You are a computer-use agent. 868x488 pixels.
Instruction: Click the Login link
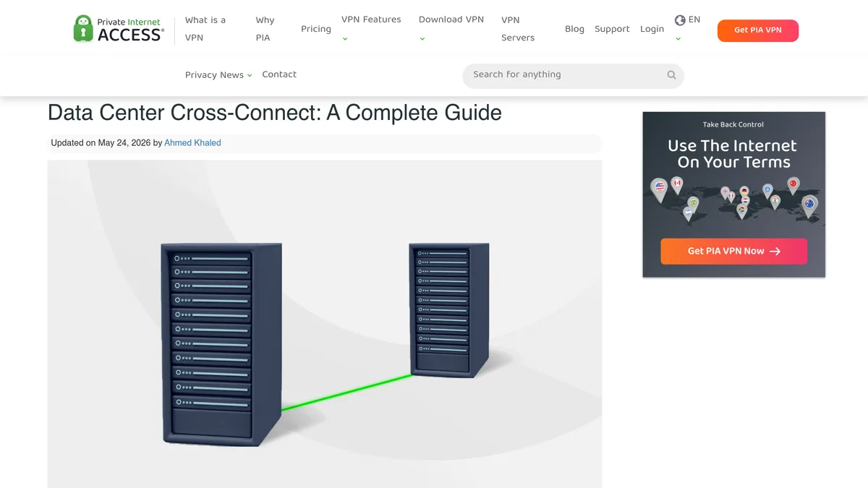coord(652,29)
